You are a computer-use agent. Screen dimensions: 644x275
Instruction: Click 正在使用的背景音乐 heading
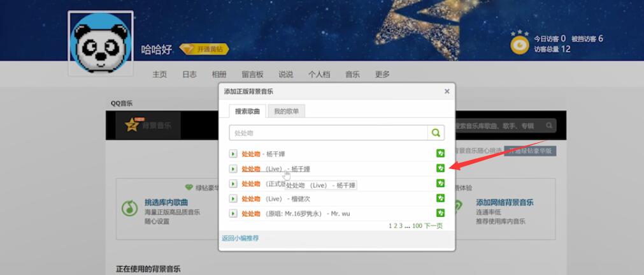click(148, 269)
